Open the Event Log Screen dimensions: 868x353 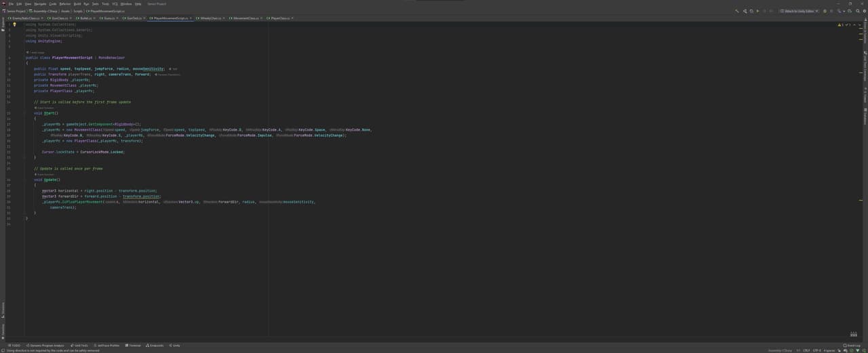[x=851, y=346]
